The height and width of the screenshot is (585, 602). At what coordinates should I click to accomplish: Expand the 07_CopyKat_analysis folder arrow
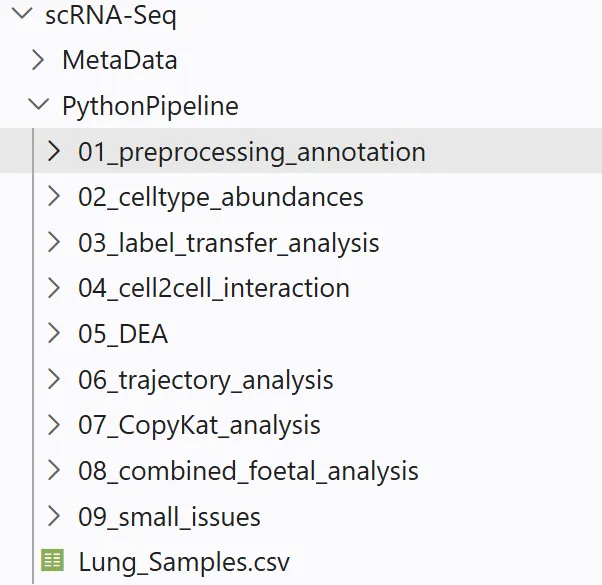tap(55, 425)
